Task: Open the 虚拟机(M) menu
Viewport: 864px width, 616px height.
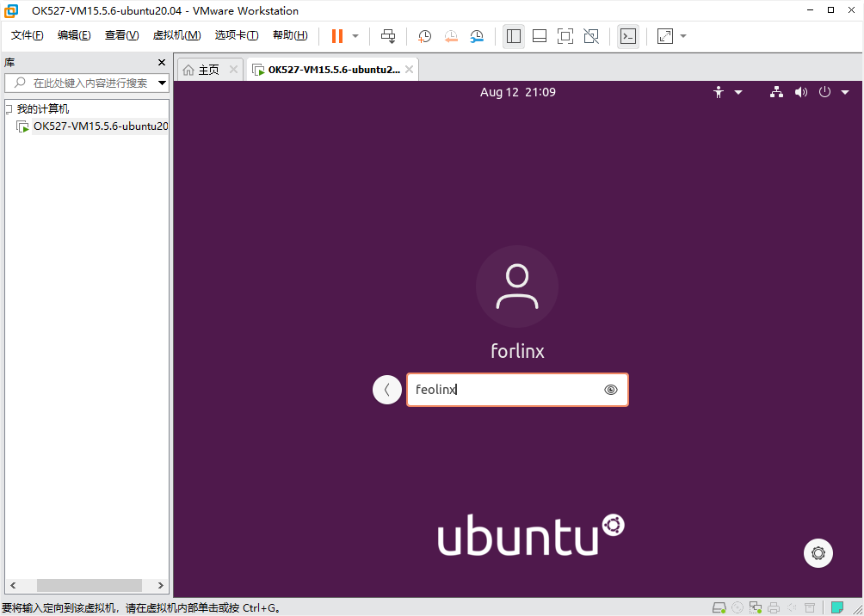Action: point(176,35)
